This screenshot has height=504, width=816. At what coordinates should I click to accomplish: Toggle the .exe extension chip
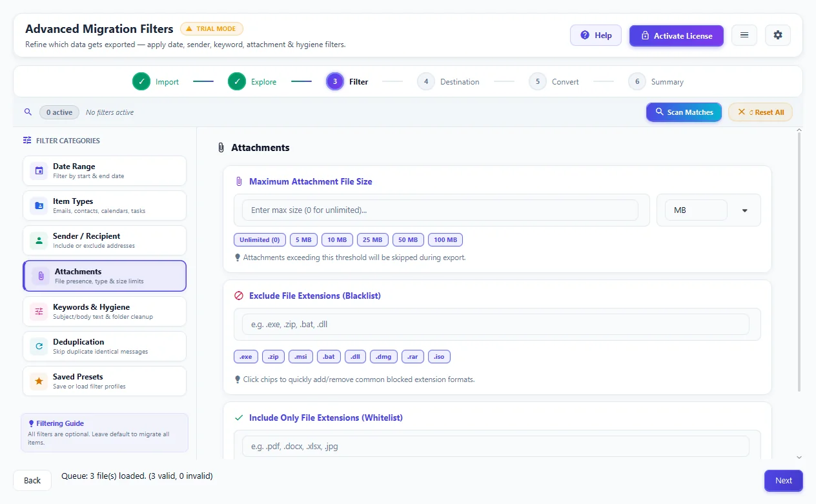click(x=246, y=356)
